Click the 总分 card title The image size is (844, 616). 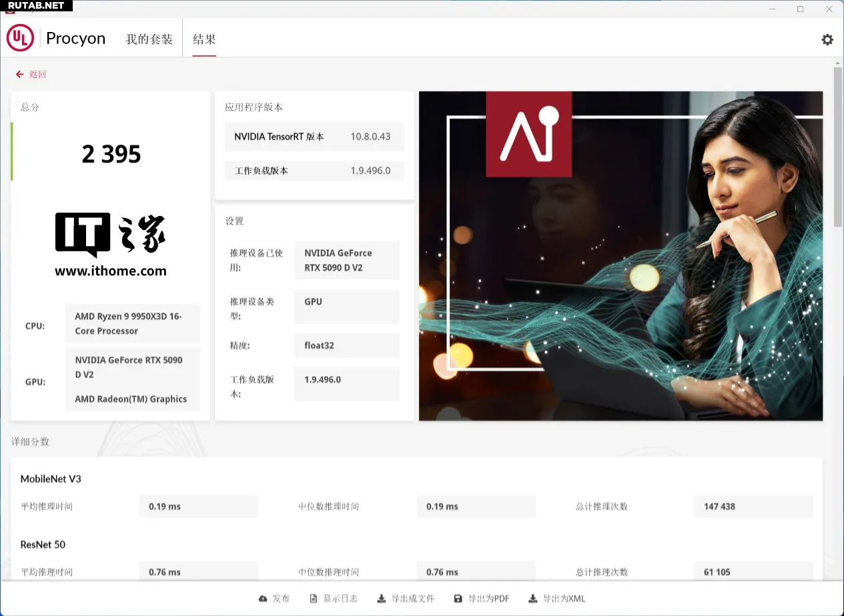point(30,107)
